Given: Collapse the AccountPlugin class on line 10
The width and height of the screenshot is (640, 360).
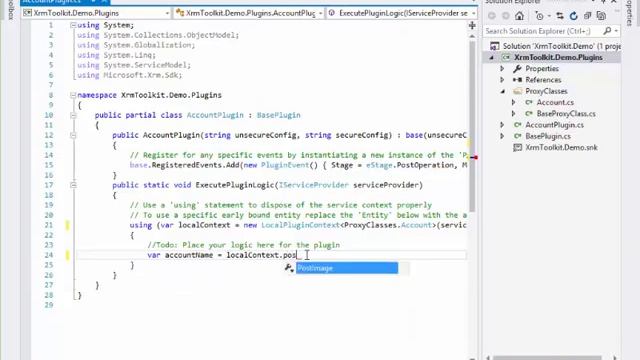Looking at the screenshot, I should [73, 115].
